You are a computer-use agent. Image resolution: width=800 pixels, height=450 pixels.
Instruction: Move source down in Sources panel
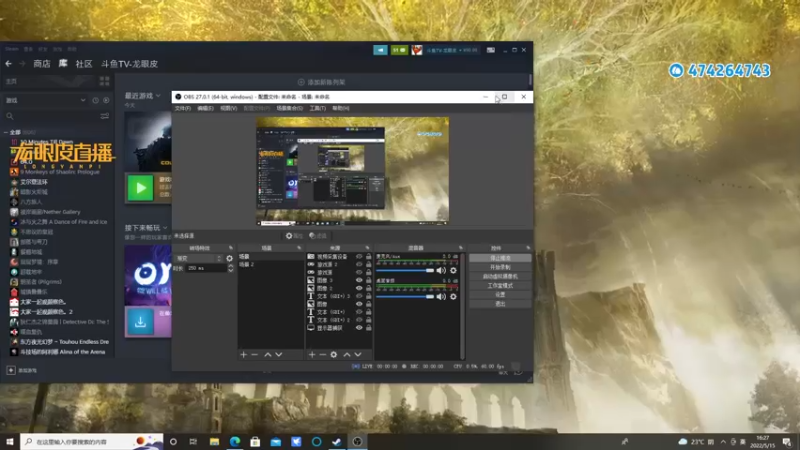tap(358, 355)
